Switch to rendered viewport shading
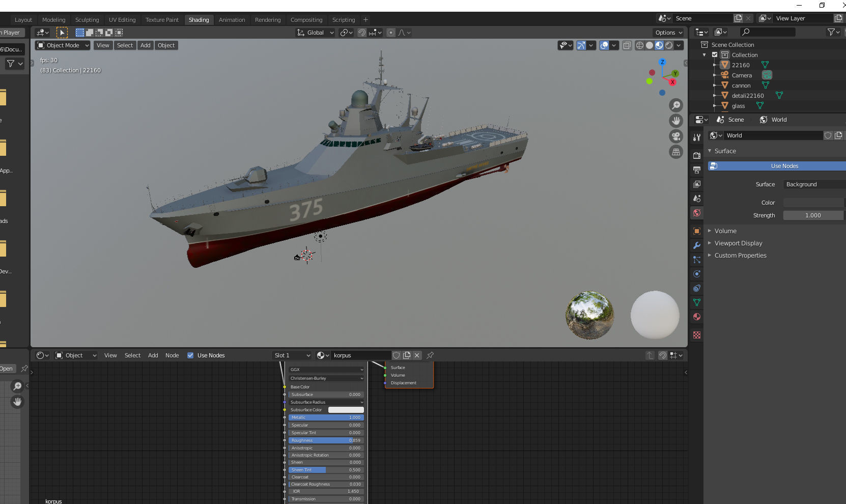 click(x=669, y=45)
